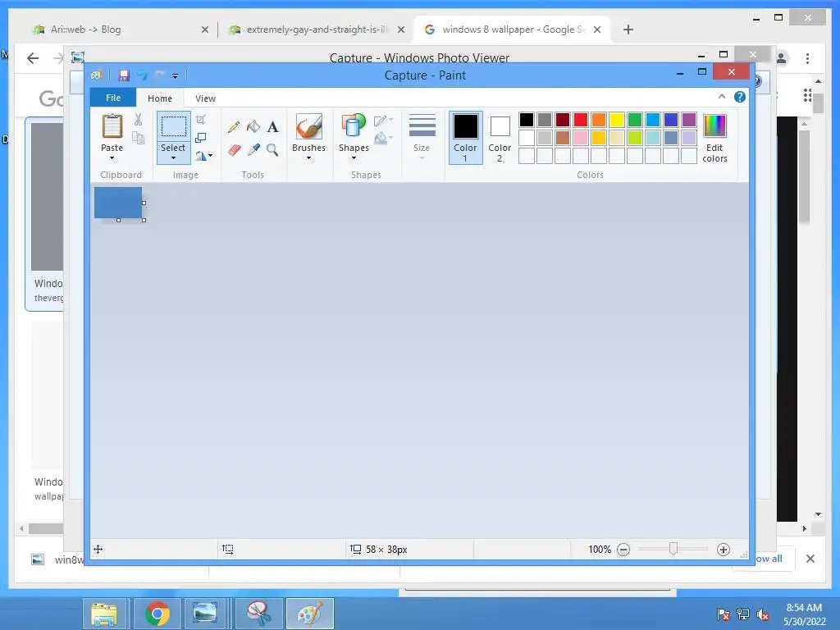Image resolution: width=840 pixels, height=630 pixels.
Task: Click the Save icon in quick access toolbar
Action: click(124, 75)
